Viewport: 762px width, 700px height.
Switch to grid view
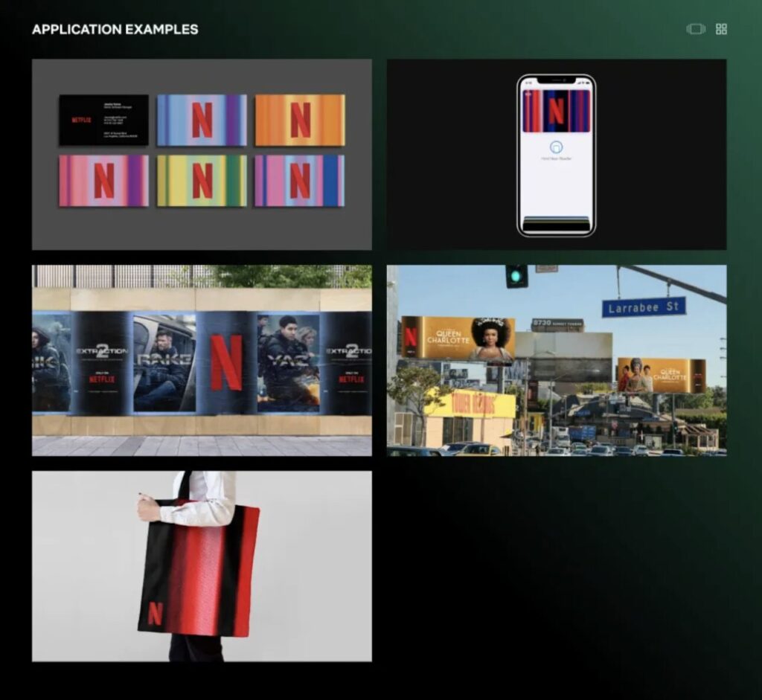[721, 29]
